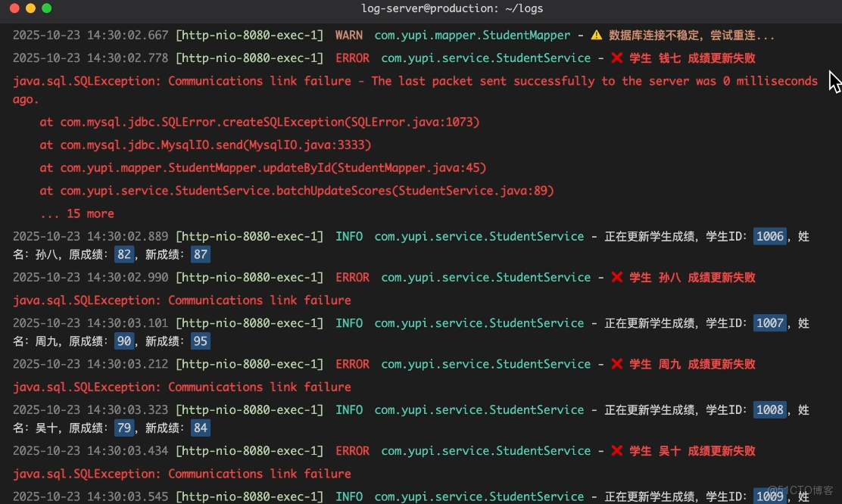Click timestamp 2025-10-23 14:30:02.667 on first line
Screen dimensions: 842x504
pos(89,35)
